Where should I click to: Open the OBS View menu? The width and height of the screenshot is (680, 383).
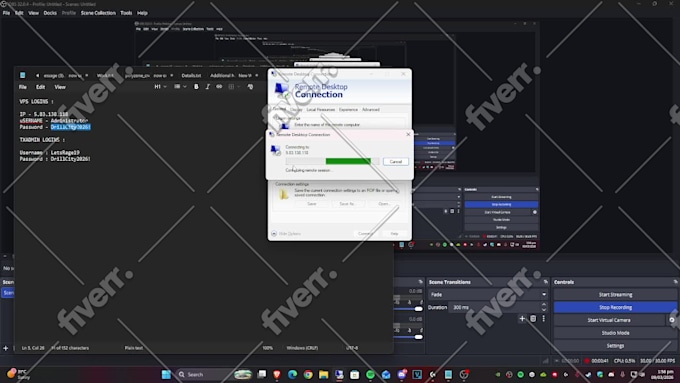(x=33, y=13)
